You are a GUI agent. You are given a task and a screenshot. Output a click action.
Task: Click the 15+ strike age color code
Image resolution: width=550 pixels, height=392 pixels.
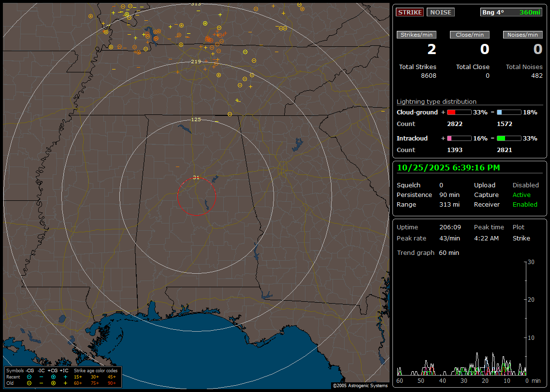pyautogui.click(x=78, y=377)
